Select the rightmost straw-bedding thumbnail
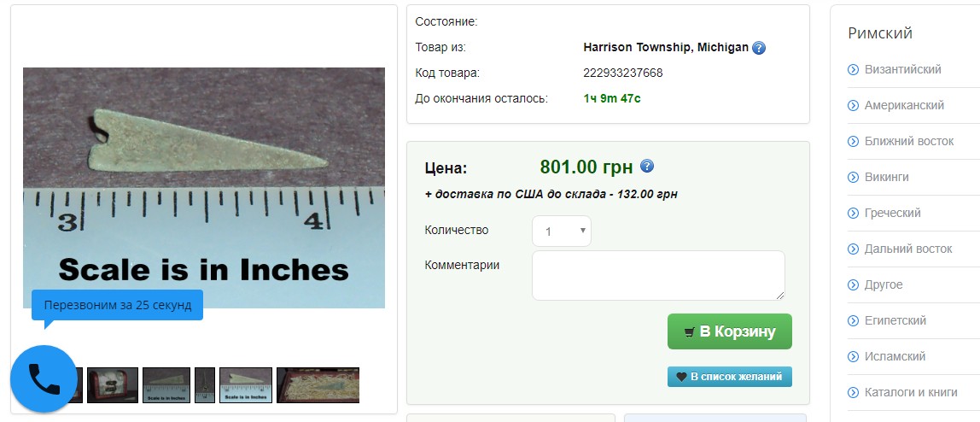 pyautogui.click(x=318, y=385)
